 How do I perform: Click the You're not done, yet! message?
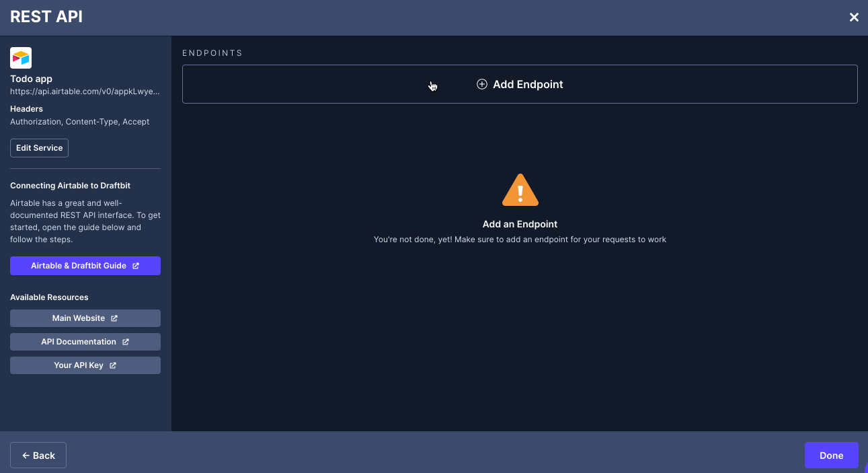click(520, 240)
